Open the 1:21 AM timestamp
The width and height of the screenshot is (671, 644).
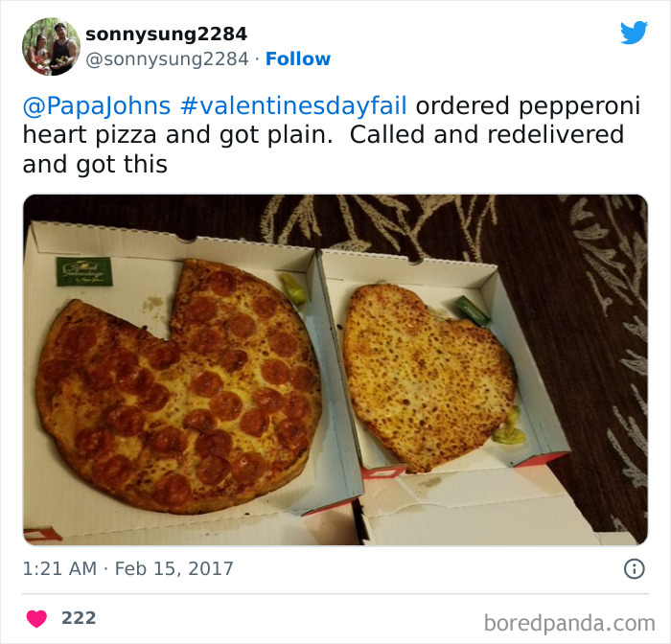point(59,568)
